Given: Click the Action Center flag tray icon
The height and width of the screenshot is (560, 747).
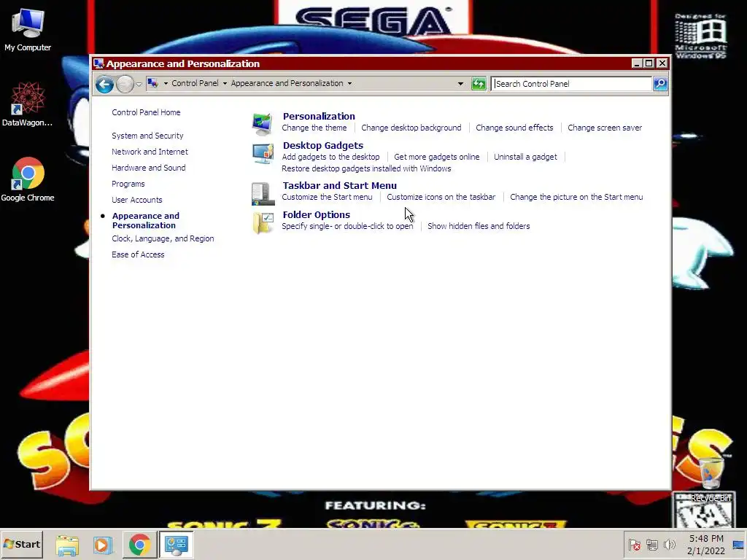Looking at the screenshot, I should point(634,545).
